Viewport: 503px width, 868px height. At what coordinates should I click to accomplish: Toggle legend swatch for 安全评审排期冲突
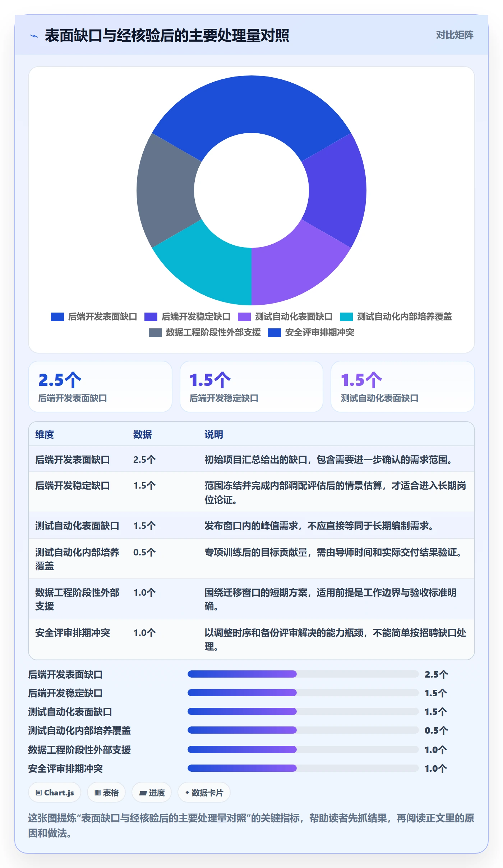(x=274, y=332)
